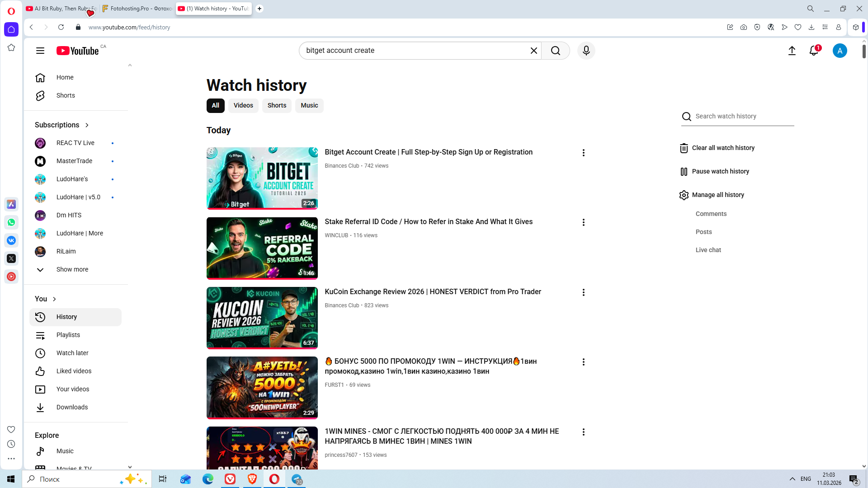Expand Show more subscriptions
This screenshot has height=488, width=868.
coord(72,269)
